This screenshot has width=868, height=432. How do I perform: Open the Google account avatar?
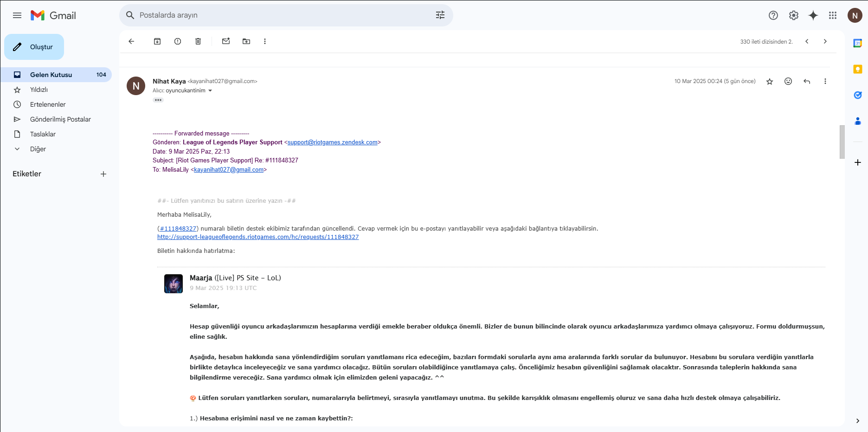tap(855, 15)
